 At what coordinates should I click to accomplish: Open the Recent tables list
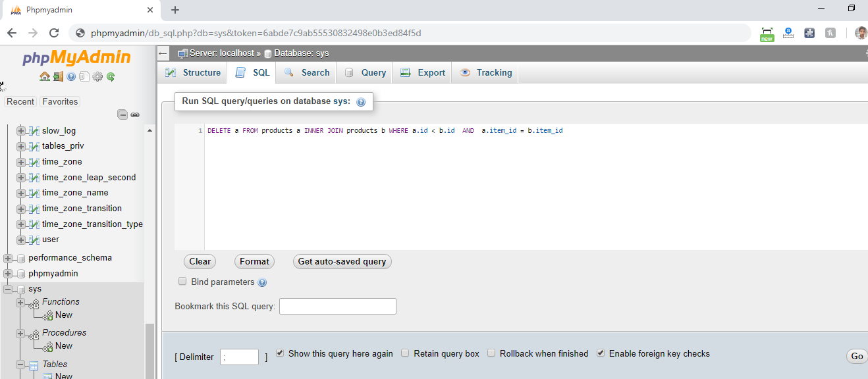pos(20,101)
